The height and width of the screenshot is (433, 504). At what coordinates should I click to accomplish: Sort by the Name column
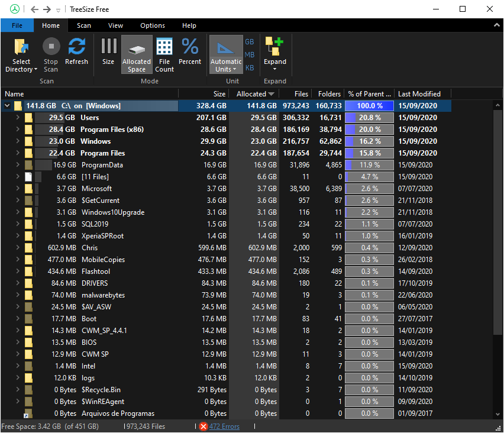(90, 94)
